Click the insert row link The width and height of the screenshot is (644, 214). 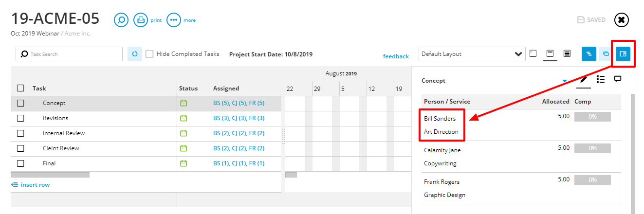[30, 185]
